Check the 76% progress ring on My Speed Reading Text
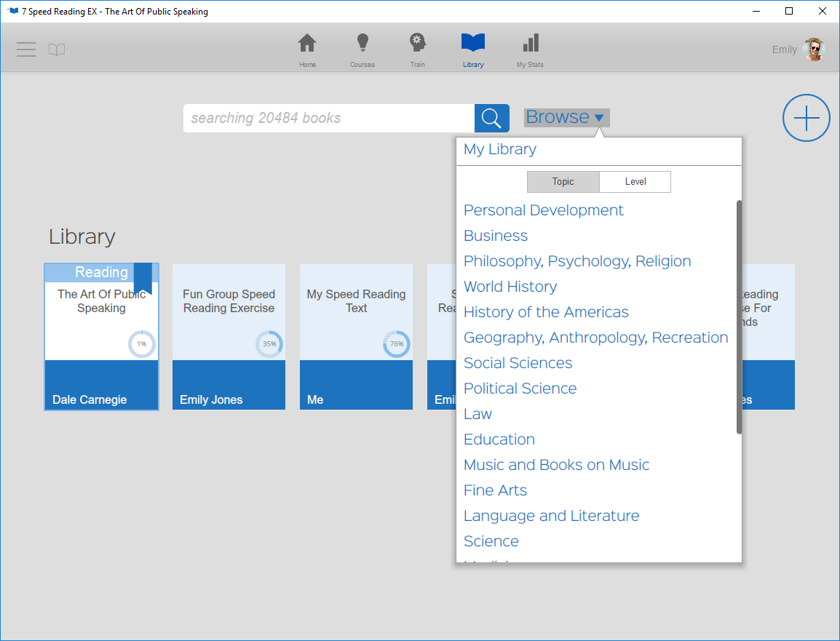 click(x=396, y=344)
